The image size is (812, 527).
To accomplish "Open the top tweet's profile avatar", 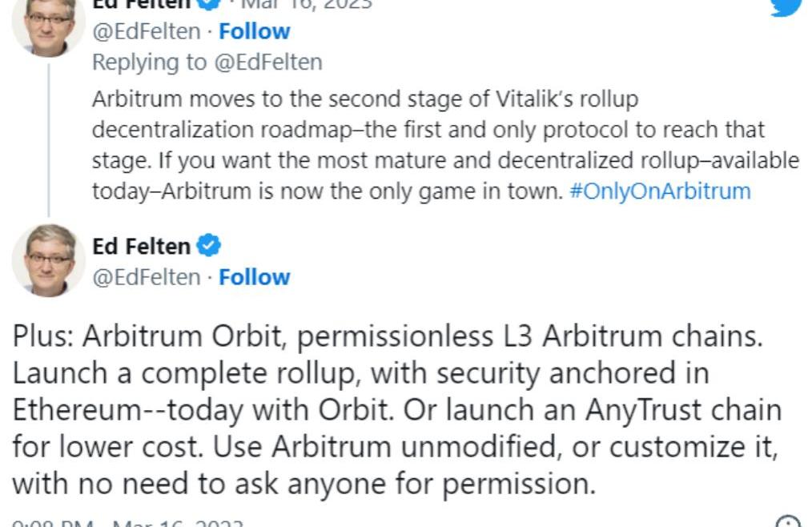I will (x=48, y=24).
